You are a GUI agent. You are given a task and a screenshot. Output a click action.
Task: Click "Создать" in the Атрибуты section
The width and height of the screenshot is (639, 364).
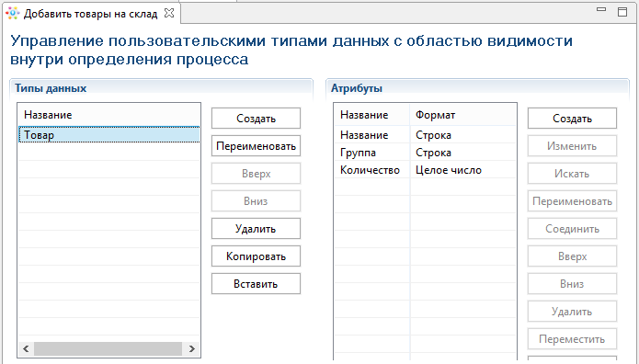point(572,119)
